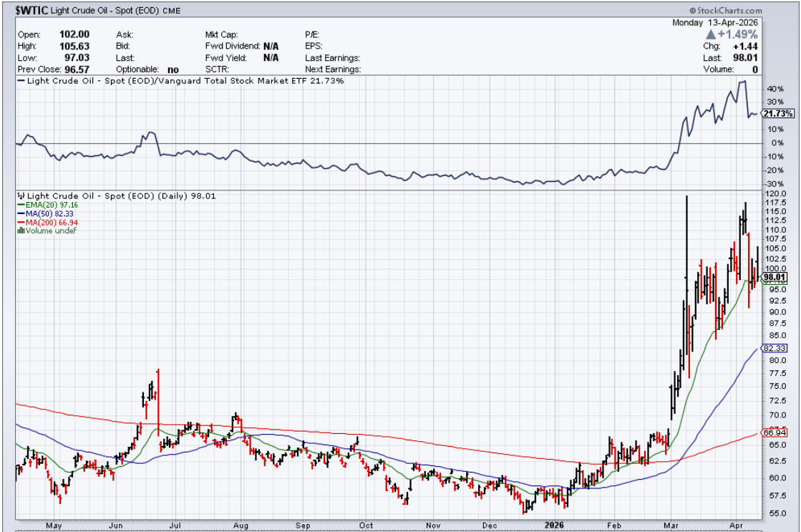The image size is (801, 532).
Task: Click the green up-arrow beside +1.49%
Action: click(x=710, y=34)
